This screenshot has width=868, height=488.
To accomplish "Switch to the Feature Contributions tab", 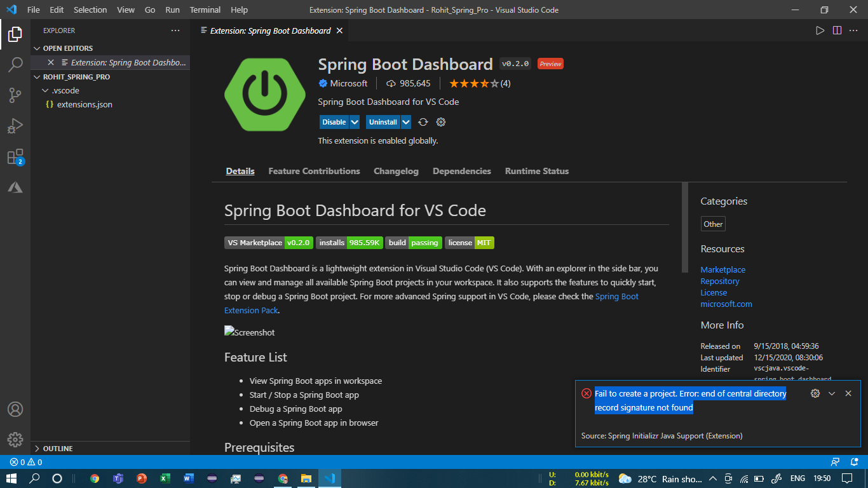I will 314,171.
